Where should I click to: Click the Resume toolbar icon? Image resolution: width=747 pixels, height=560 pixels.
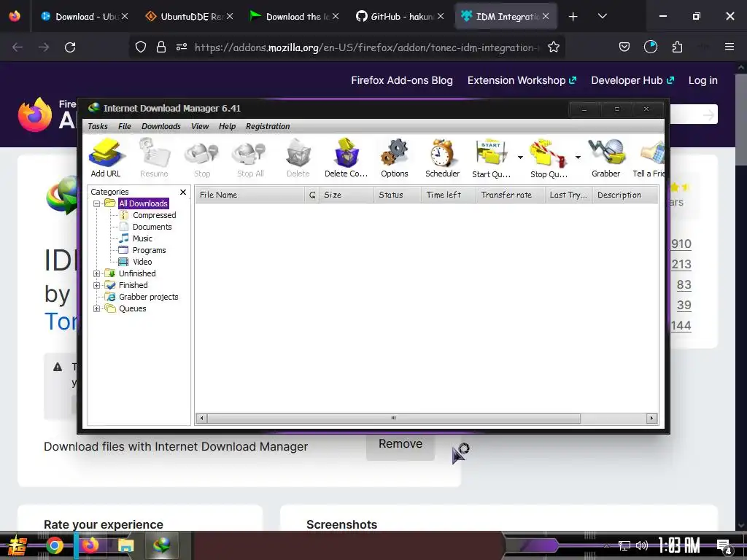(x=154, y=158)
